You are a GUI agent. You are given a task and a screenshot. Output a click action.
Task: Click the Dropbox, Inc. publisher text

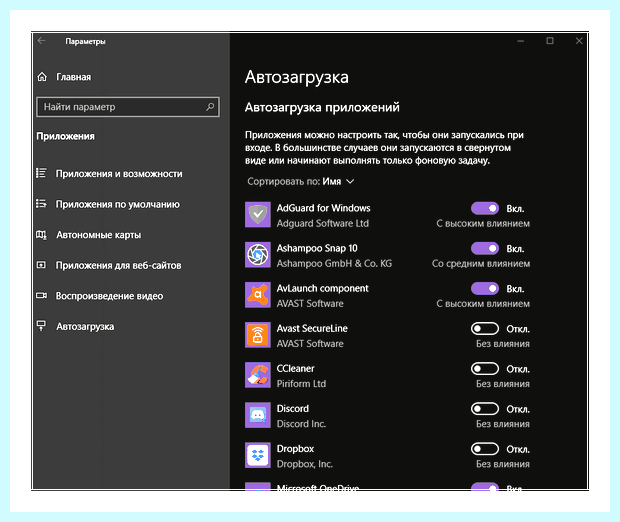pos(304,464)
